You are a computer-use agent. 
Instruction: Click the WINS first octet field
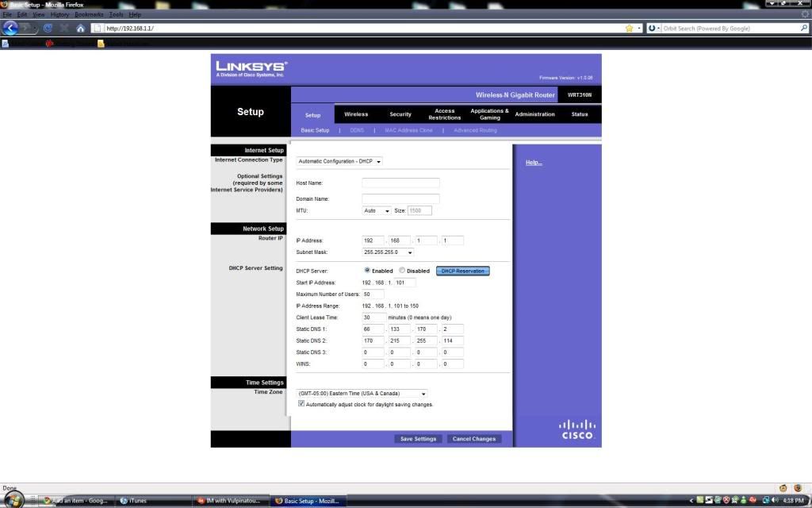click(x=373, y=364)
